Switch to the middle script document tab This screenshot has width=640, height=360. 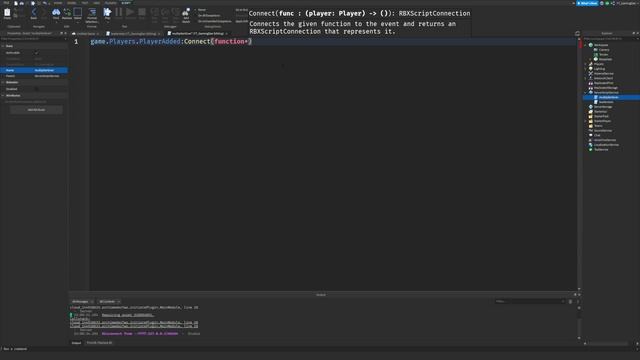click(133, 33)
